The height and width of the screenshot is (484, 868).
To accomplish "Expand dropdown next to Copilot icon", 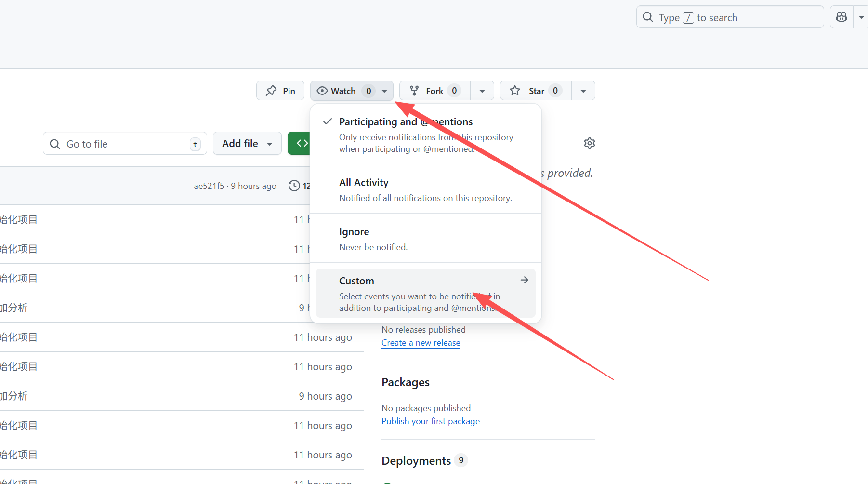I will (x=861, y=17).
